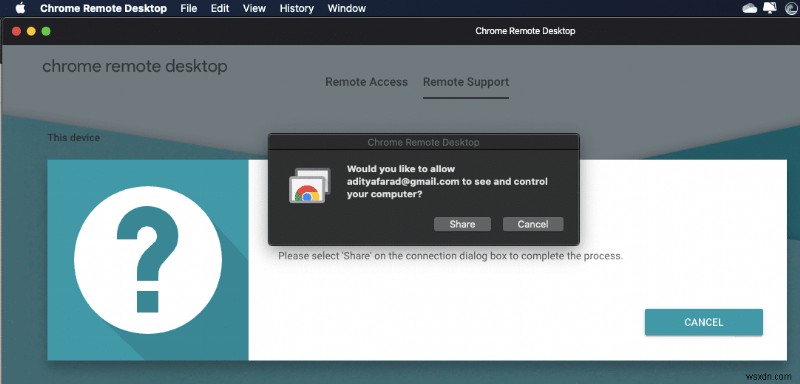
Task: Open the Chrome Remote Desktop app menu
Action: coord(103,8)
